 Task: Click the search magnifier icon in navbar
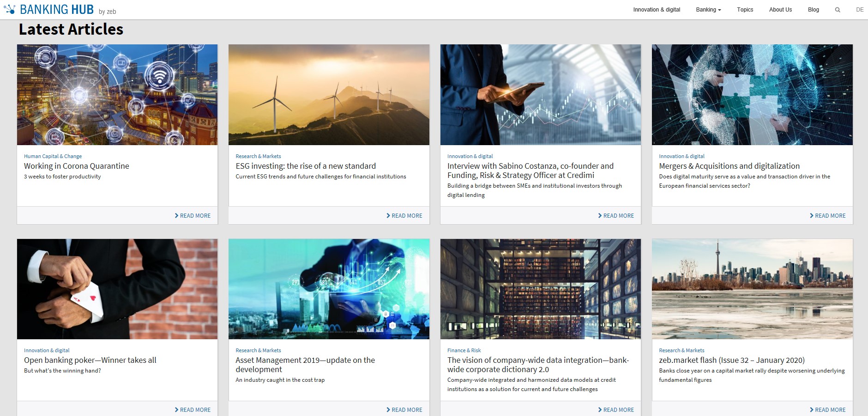click(838, 10)
